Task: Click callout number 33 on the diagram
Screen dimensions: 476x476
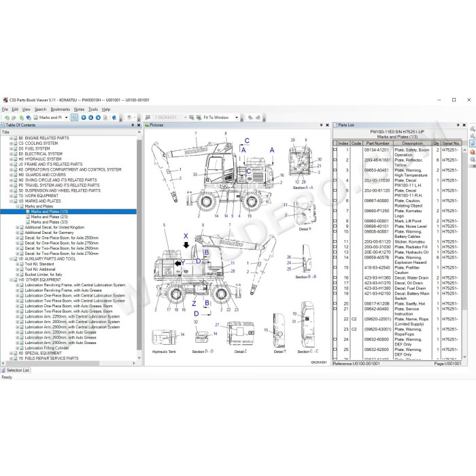Action: coord(195,175)
